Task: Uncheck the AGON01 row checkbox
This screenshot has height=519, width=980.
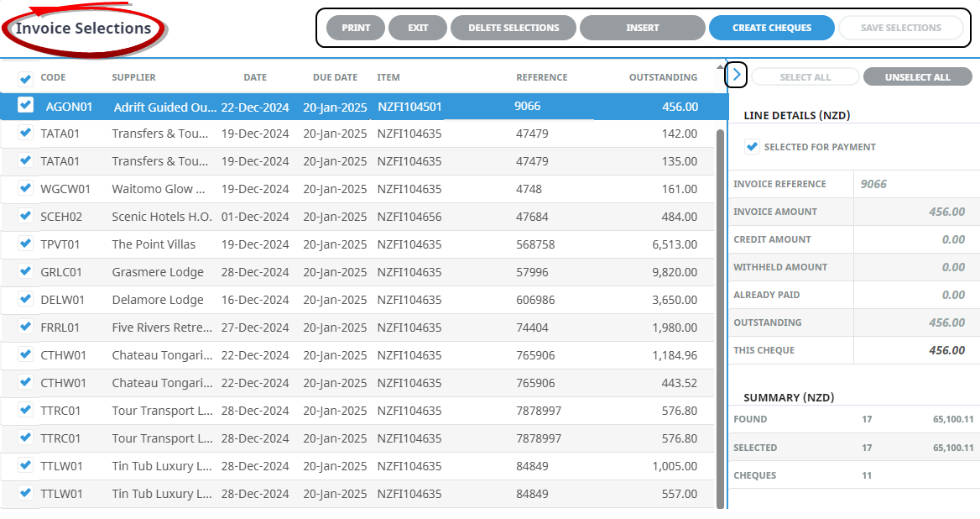Action: pyautogui.click(x=26, y=105)
